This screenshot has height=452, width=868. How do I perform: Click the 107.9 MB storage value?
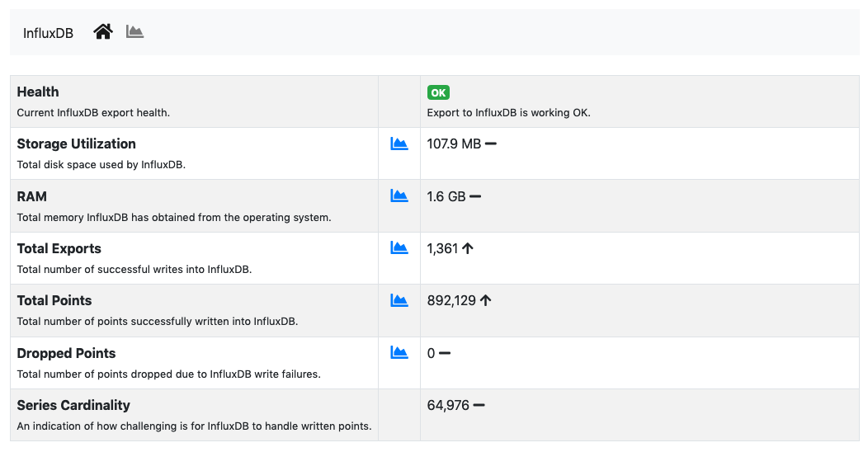click(x=454, y=144)
